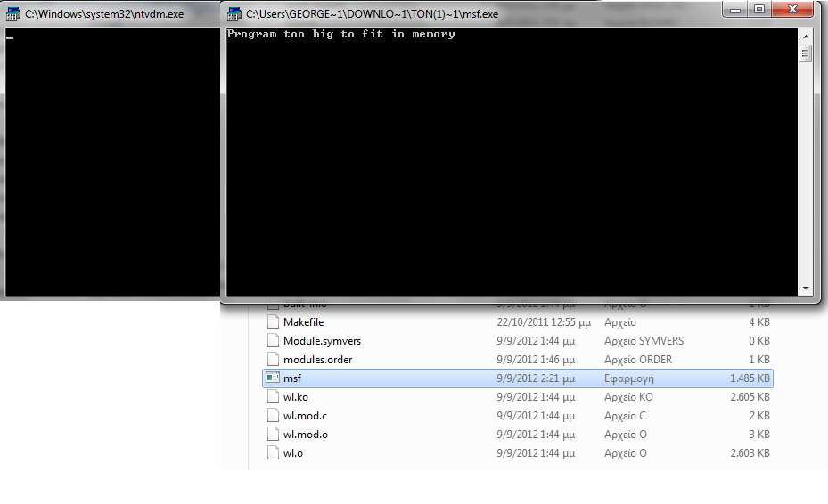Select the file named msf
This screenshot has height=504, width=828.
292,378
